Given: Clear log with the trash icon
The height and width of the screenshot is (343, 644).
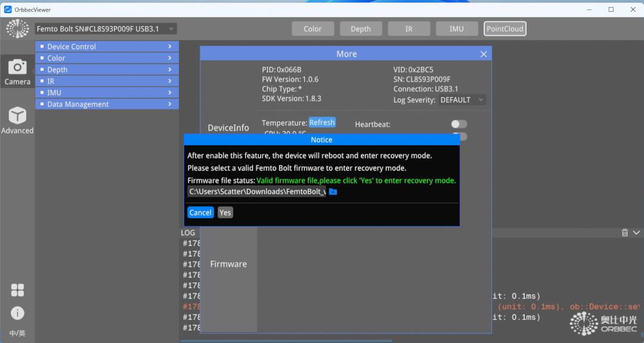Looking at the screenshot, I should click(625, 233).
